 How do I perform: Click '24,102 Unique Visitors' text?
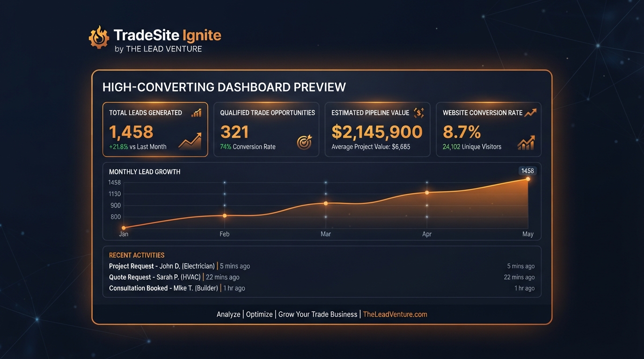click(472, 147)
